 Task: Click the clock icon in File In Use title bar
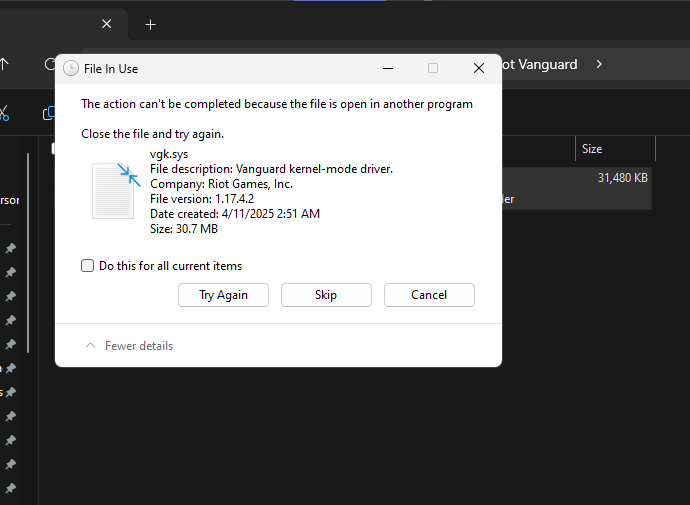point(71,69)
